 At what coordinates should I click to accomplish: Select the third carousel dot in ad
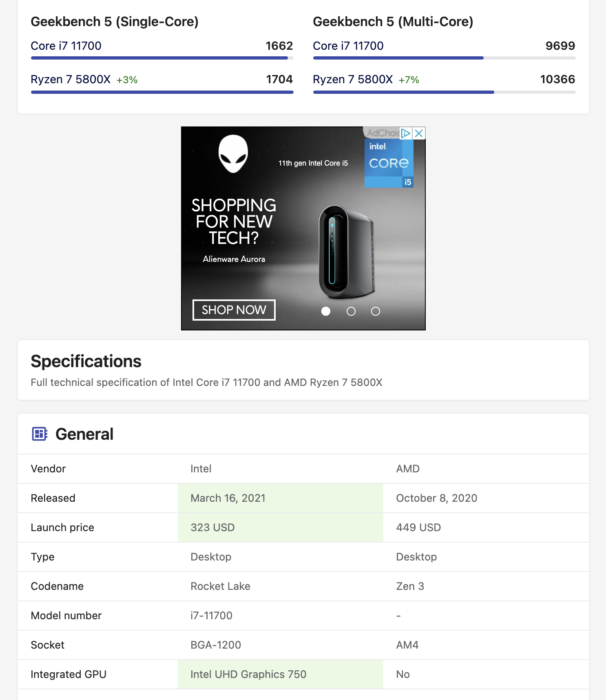point(376,311)
